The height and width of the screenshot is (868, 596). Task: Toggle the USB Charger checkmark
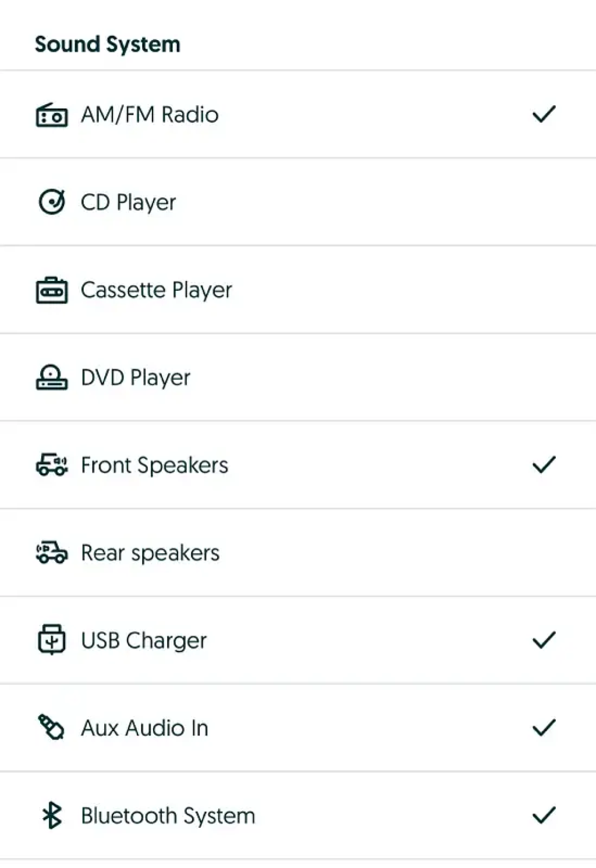click(x=544, y=640)
